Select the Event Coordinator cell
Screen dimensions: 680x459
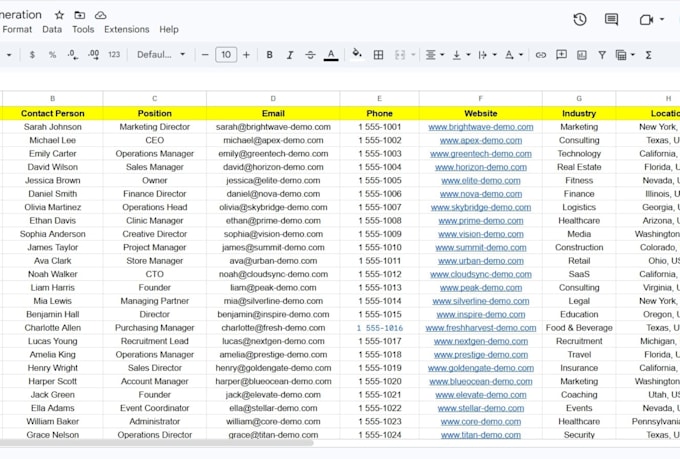coord(155,408)
